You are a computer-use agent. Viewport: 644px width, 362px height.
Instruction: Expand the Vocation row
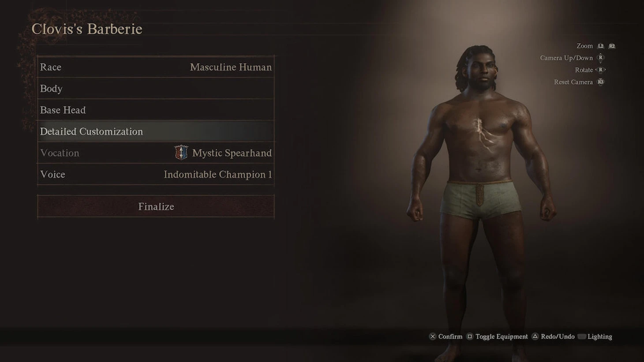click(156, 153)
